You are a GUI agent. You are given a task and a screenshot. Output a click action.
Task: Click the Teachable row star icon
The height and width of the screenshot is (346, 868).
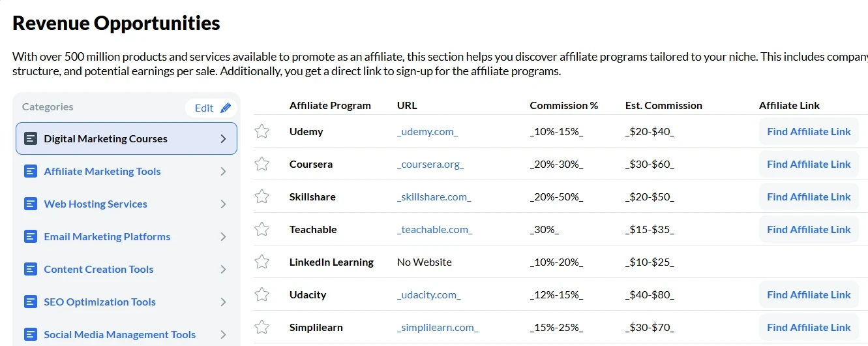(262, 229)
